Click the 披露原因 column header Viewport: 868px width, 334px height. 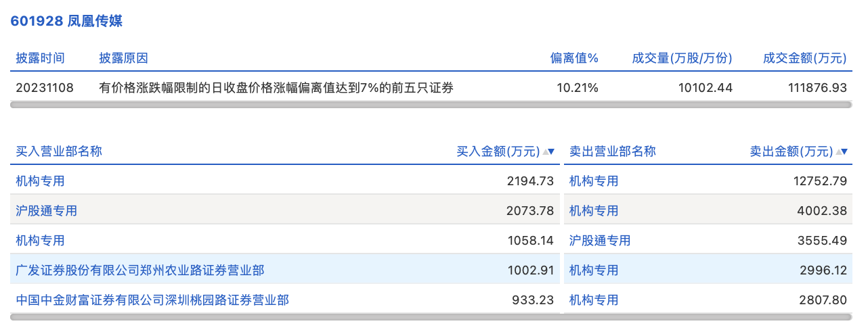coord(123,58)
